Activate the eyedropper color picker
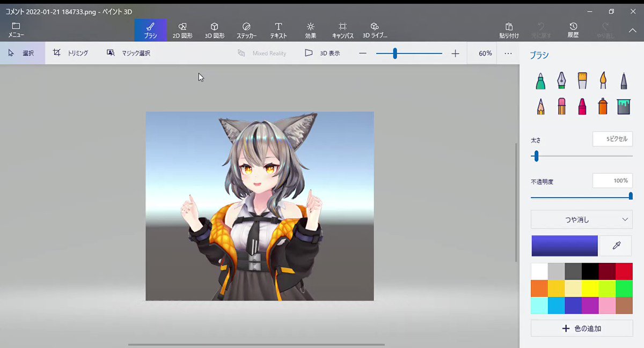Viewport: 644px width, 348px height. coord(616,246)
